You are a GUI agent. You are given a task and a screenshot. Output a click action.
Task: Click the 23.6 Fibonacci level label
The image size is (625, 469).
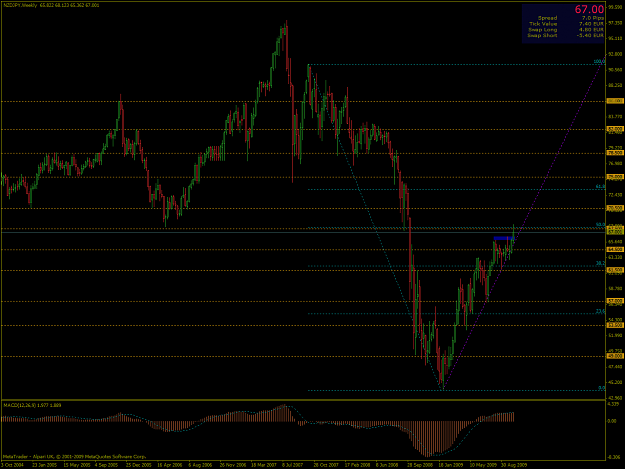tap(600, 311)
